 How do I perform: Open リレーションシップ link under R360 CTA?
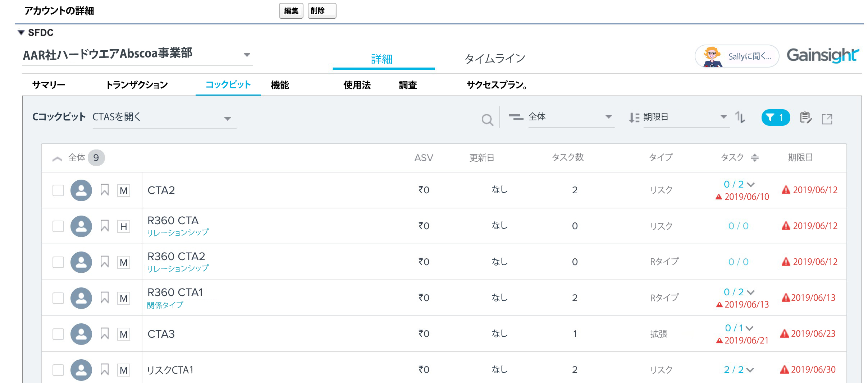pyautogui.click(x=178, y=232)
